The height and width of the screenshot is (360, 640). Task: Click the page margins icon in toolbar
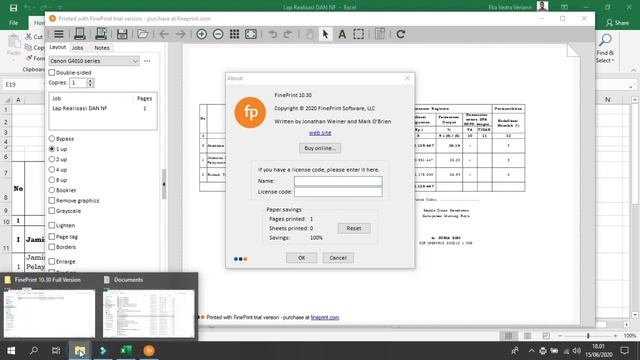tap(380, 34)
